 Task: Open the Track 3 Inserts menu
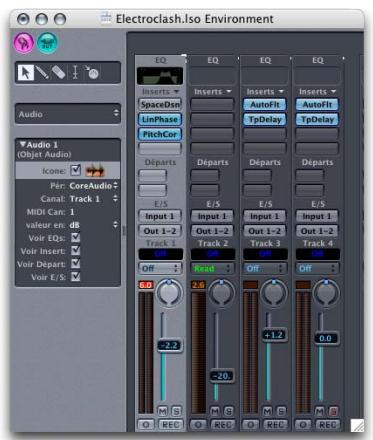pyautogui.click(x=265, y=92)
